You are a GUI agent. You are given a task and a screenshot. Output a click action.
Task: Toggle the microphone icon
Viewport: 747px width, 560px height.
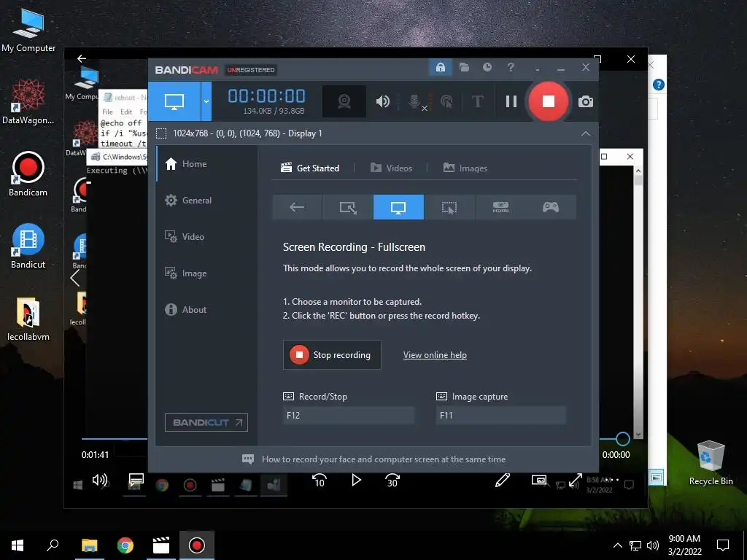pyautogui.click(x=417, y=101)
